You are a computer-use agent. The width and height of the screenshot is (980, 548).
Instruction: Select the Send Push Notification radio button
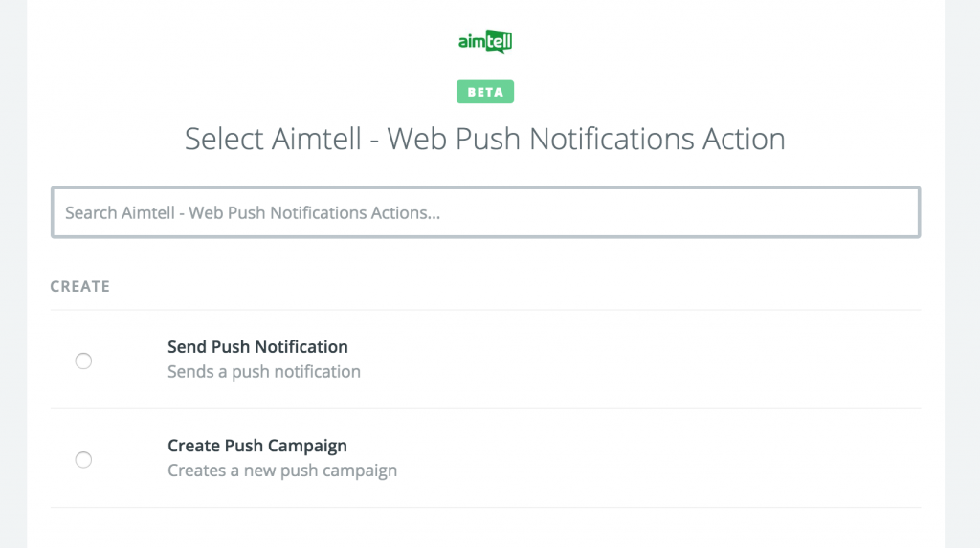83,361
